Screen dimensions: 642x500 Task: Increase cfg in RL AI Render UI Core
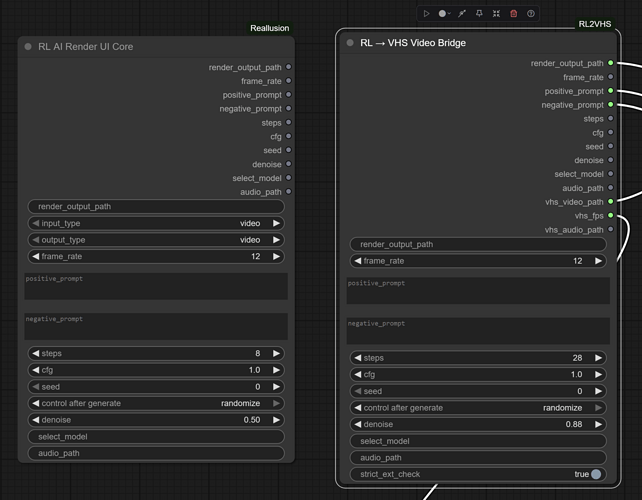point(276,370)
